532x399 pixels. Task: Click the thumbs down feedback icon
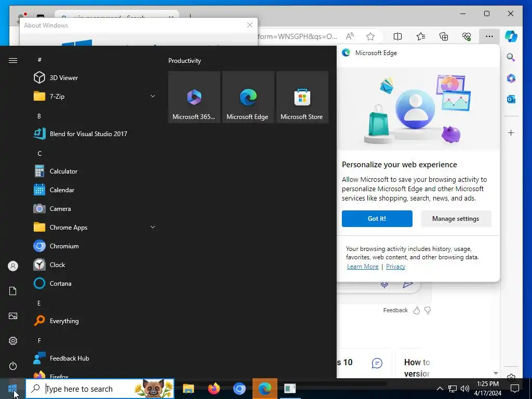click(x=428, y=310)
